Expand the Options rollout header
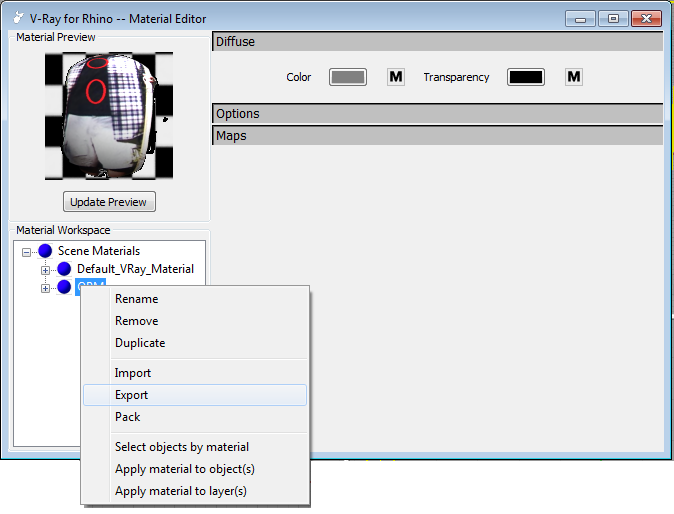The height and width of the screenshot is (514, 674). click(438, 114)
